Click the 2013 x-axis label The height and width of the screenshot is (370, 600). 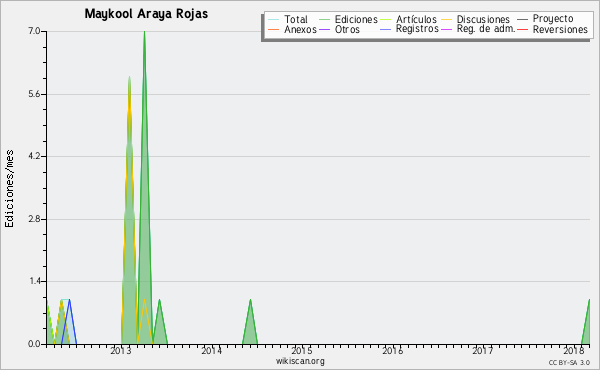pyautogui.click(x=121, y=350)
